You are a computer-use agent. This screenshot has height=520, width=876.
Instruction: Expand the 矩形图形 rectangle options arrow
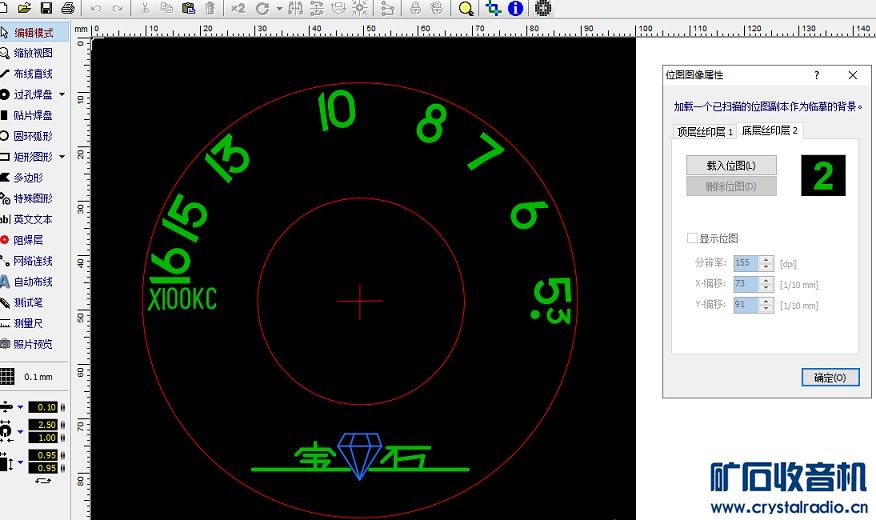pos(62,157)
